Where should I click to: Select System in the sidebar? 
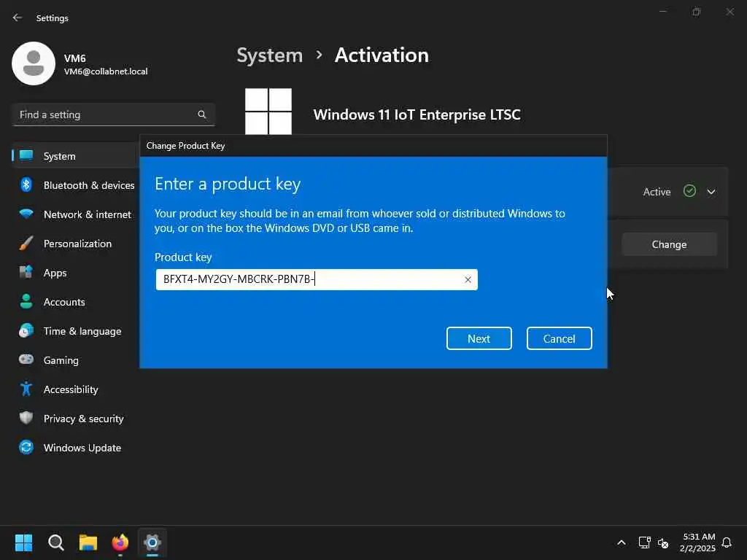coord(76,156)
